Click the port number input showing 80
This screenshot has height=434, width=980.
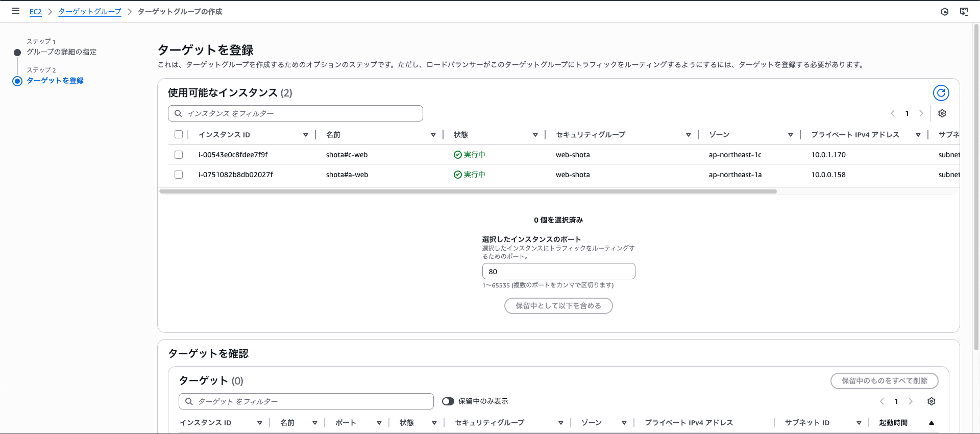point(558,271)
